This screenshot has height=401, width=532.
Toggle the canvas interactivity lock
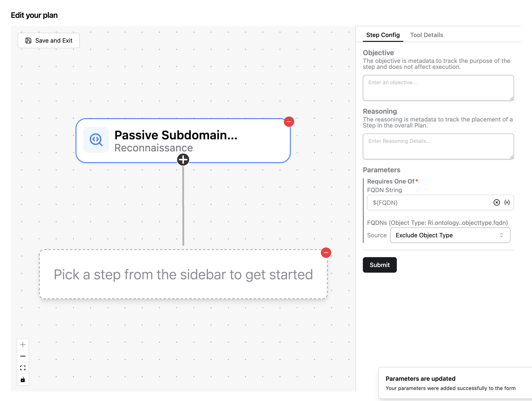23,380
